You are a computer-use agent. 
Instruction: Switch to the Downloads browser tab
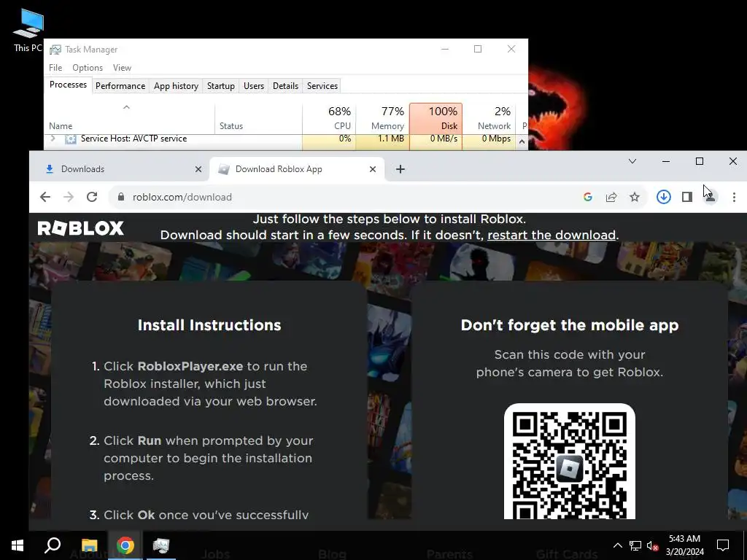119,169
